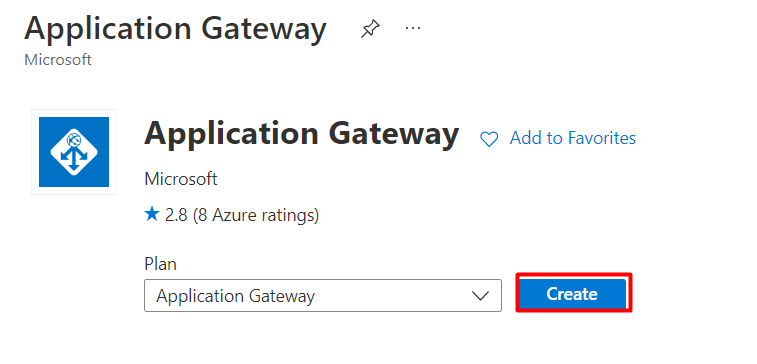Click the large bold Application Gateway heading
Image resolution: width=757 pixels, height=364 pixels.
[301, 134]
